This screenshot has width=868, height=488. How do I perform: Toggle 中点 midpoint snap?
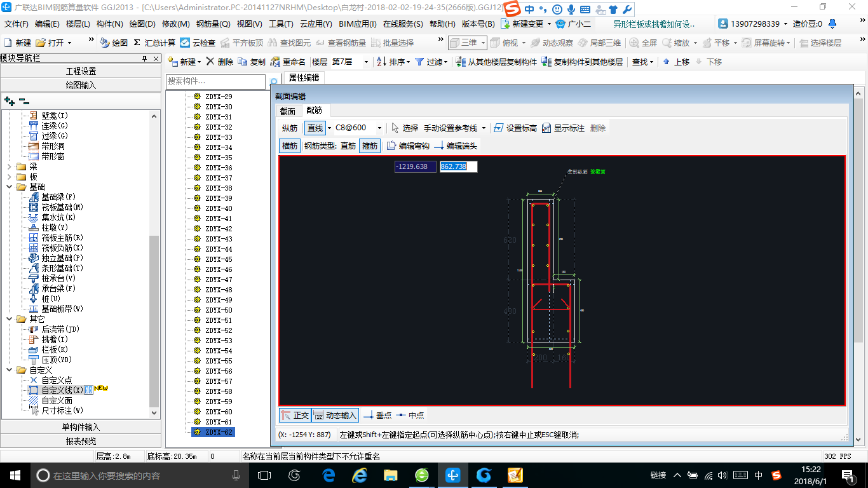click(410, 415)
